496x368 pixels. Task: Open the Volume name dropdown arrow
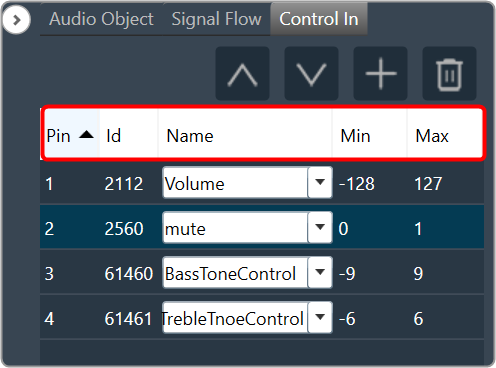(x=320, y=182)
